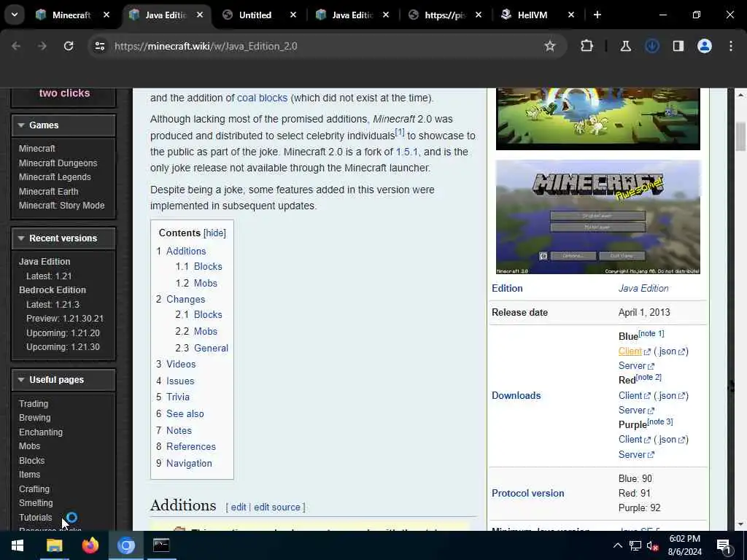Jump to 2.3 General in Contents
The width and height of the screenshot is (747, 560).
tap(211, 348)
